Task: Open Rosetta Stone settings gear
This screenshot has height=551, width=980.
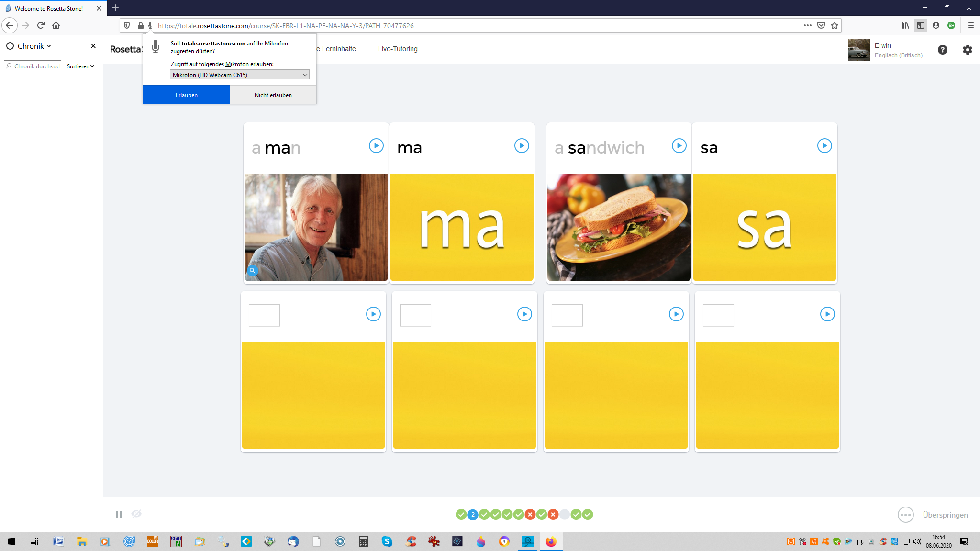Action: coord(968,50)
